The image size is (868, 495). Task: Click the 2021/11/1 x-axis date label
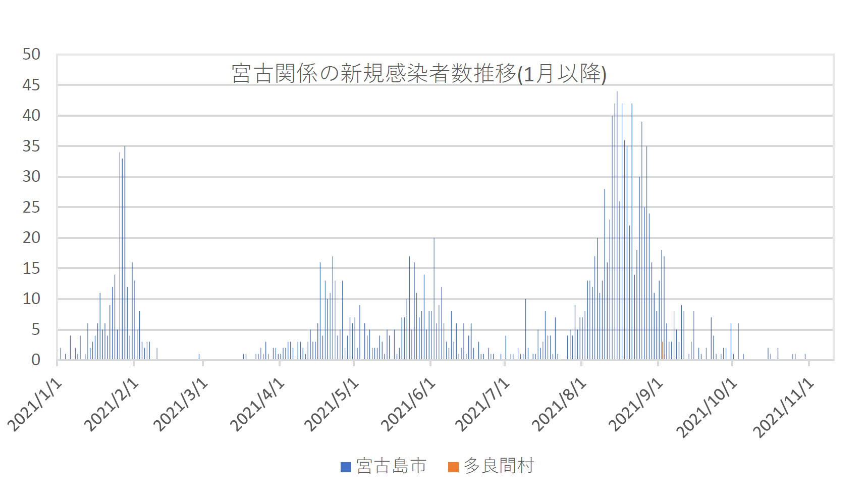coord(784,407)
